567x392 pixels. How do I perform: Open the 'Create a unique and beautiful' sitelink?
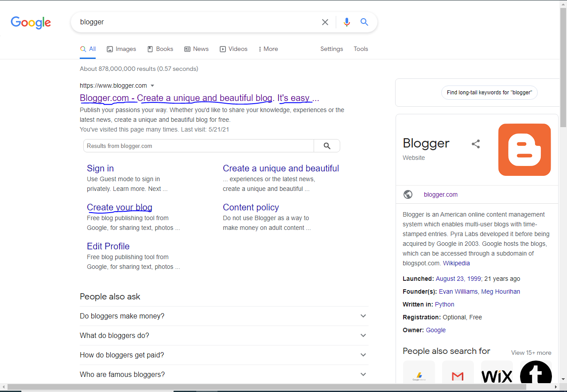[281, 168]
